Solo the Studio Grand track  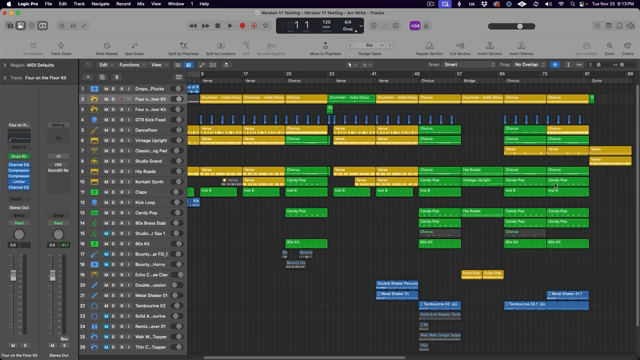click(x=113, y=161)
